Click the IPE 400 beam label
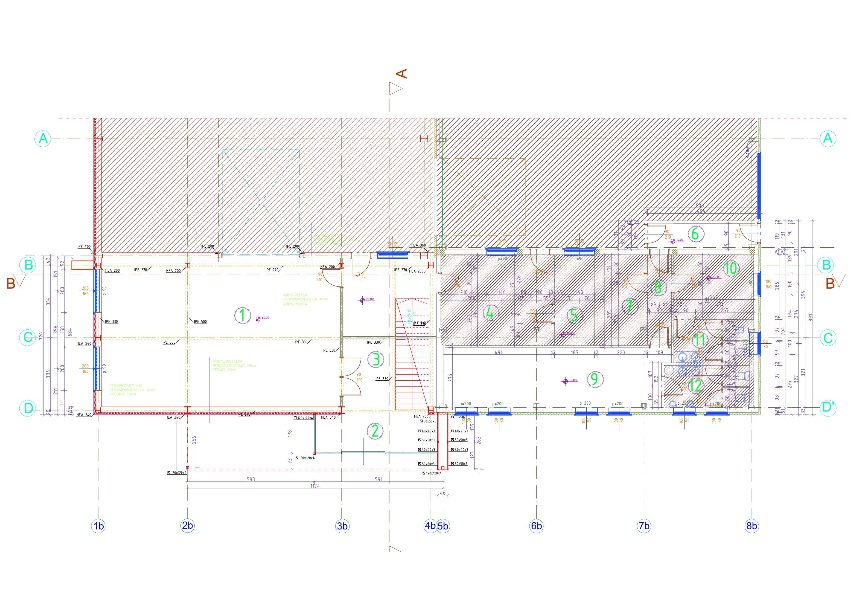This screenshot has width=868, height=614. [x=84, y=247]
